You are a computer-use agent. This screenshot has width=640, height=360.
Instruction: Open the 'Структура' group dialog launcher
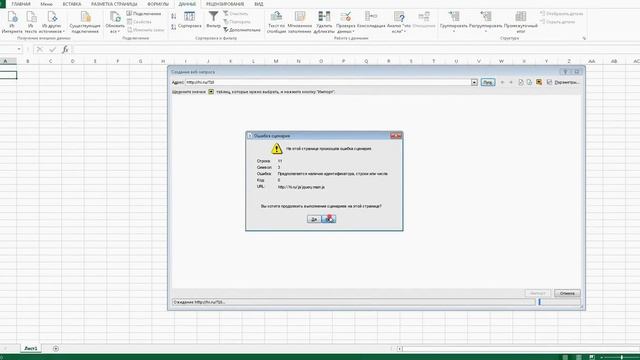coord(584,38)
